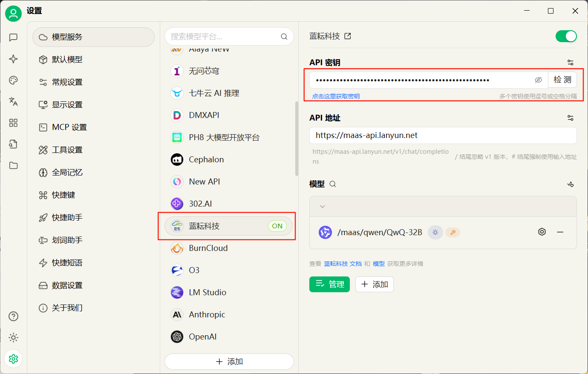Screen dimensions: 588x374
Task: Open 蓝耘科技 文档 link
Action: [x=343, y=264]
